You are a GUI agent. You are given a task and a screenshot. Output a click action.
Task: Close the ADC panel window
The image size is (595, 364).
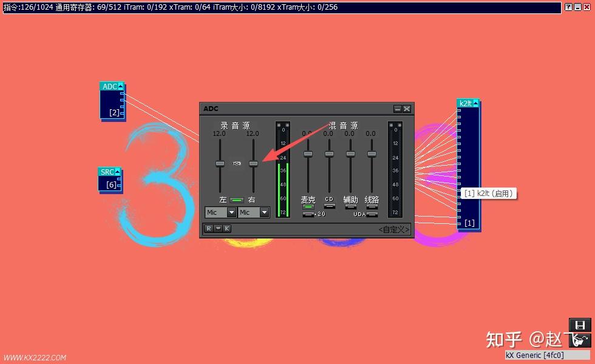[407, 109]
